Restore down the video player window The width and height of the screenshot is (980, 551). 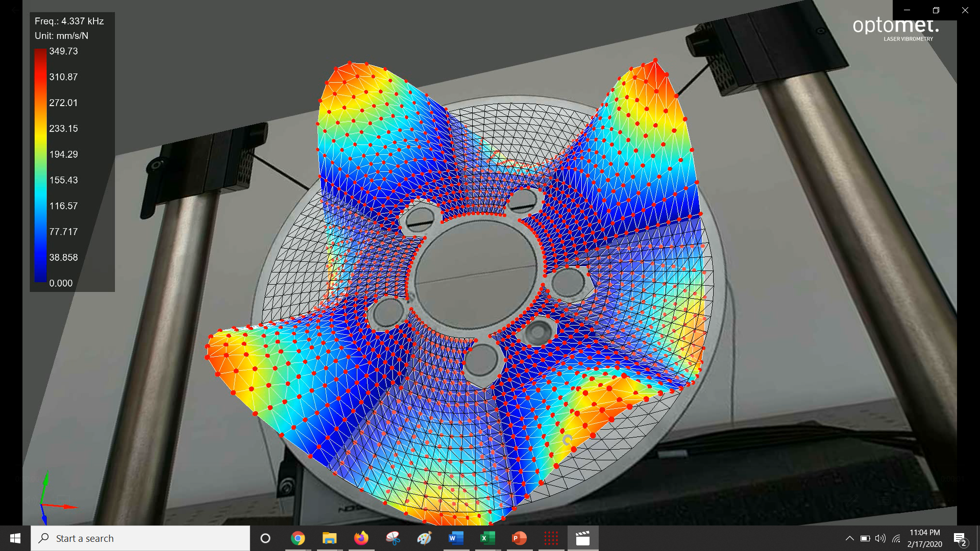(x=936, y=10)
